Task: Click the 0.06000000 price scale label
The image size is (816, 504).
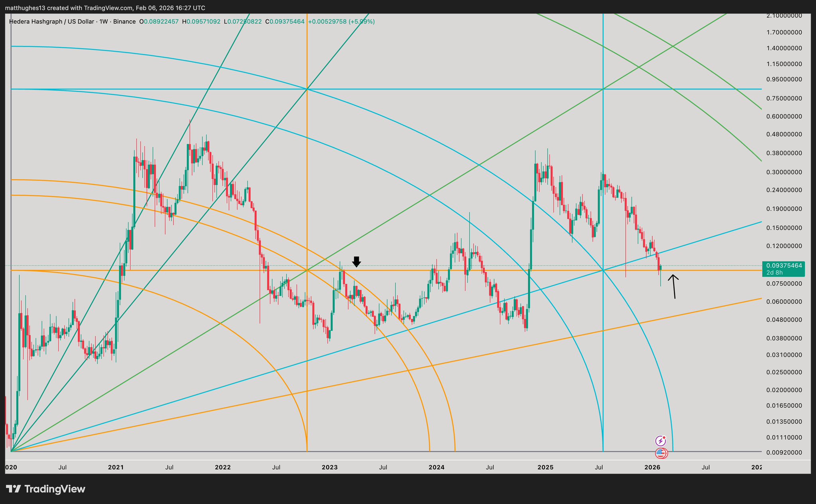Action: tap(784, 302)
